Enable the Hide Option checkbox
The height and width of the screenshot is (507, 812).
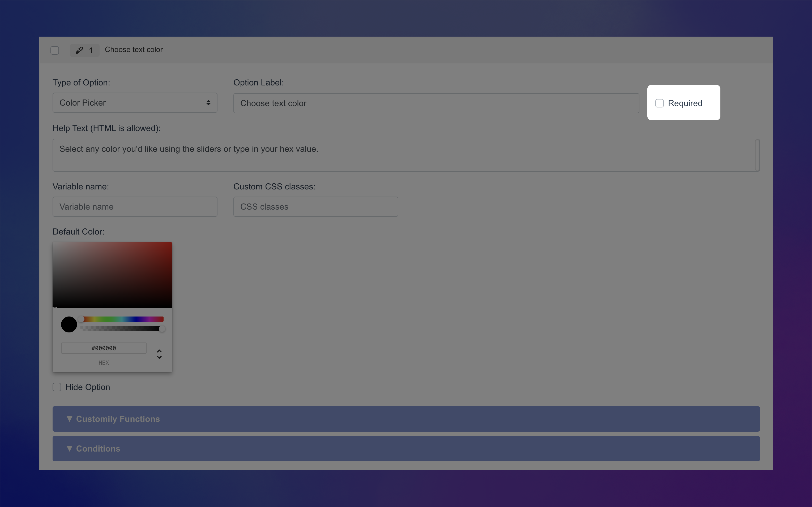[57, 387]
